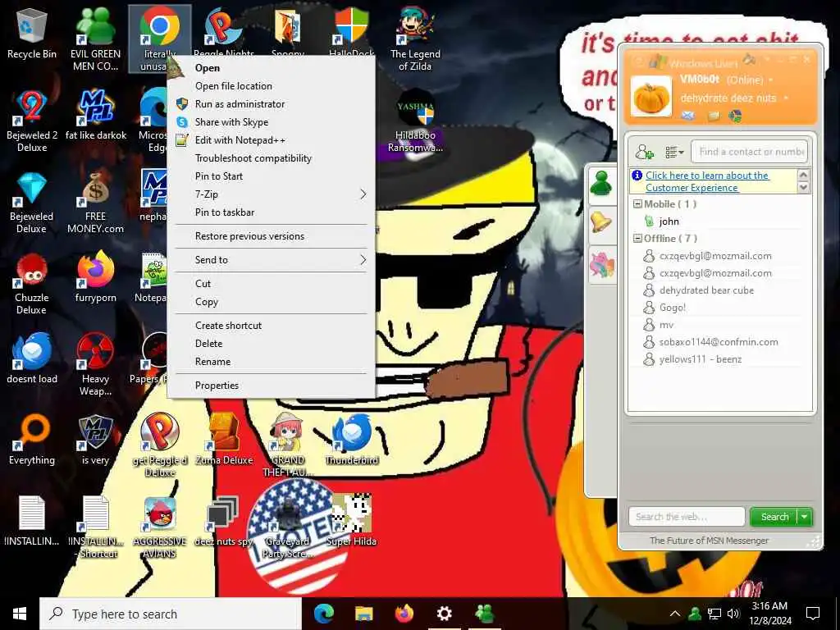Click pumpkin display picture in Messenger
Image resolution: width=840 pixels, height=630 pixels.
(651, 97)
